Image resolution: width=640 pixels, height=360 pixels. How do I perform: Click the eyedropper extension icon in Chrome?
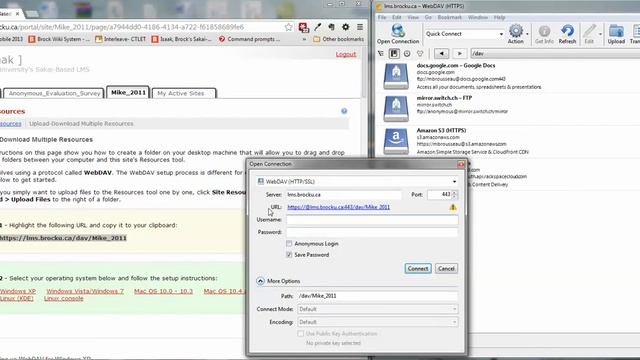click(318, 27)
